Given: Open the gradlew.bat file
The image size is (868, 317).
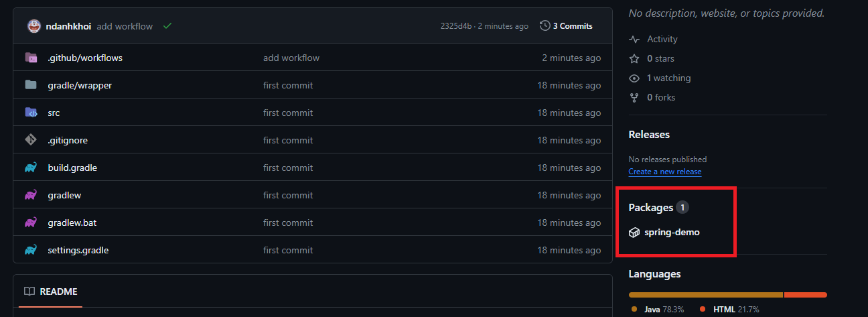Looking at the screenshot, I should click(x=72, y=223).
